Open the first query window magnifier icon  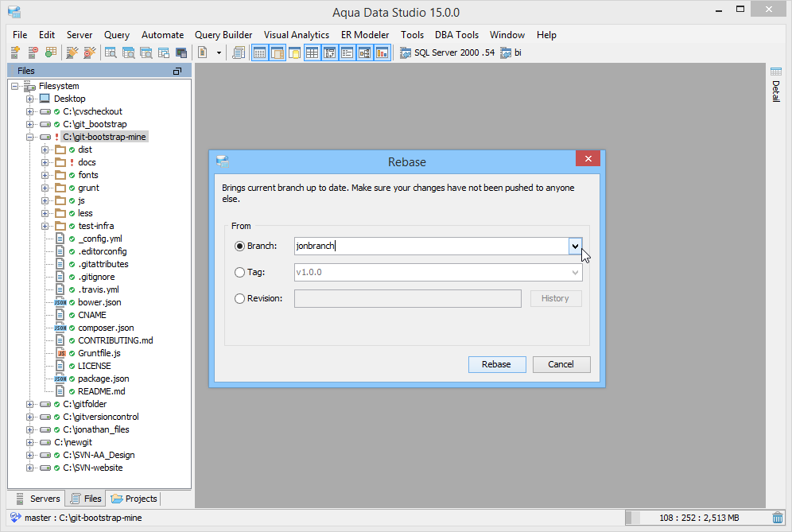pos(111,52)
